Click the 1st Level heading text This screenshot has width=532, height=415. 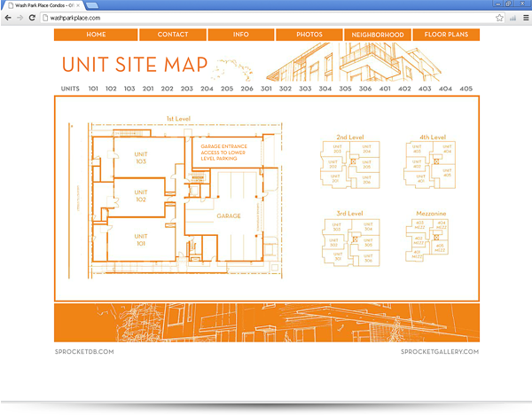click(x=178, y=119)
